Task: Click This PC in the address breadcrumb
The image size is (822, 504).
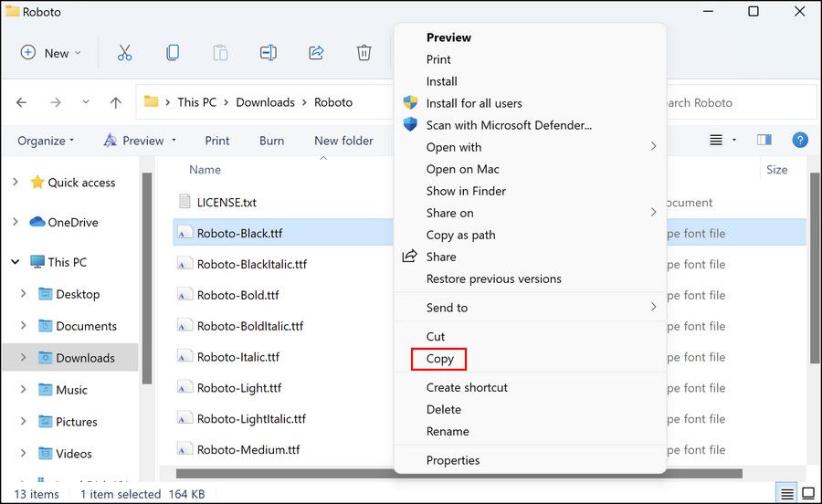Action: click(x=196, y=102)
